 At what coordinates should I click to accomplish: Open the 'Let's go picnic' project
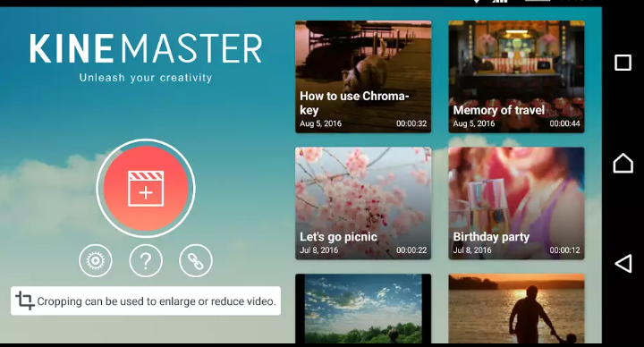coord(363,203)
